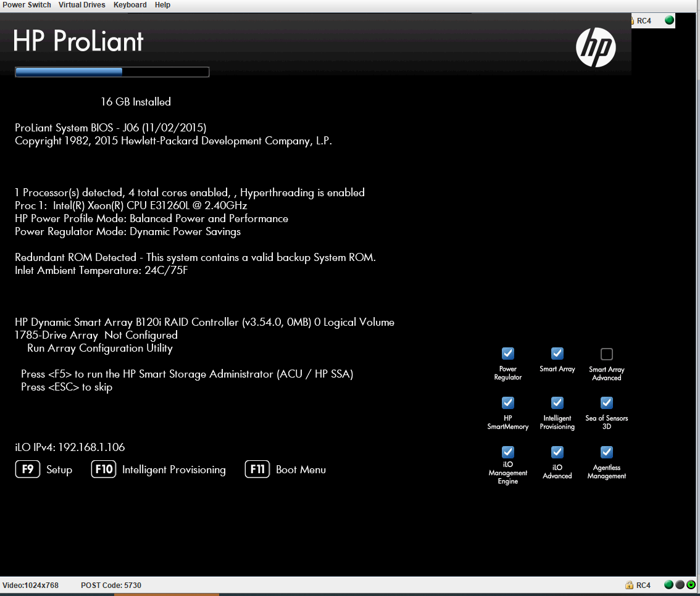Click the Proc 1 Intel Xeon CPU line
This screenshot has height=596, width=700.
131,205
